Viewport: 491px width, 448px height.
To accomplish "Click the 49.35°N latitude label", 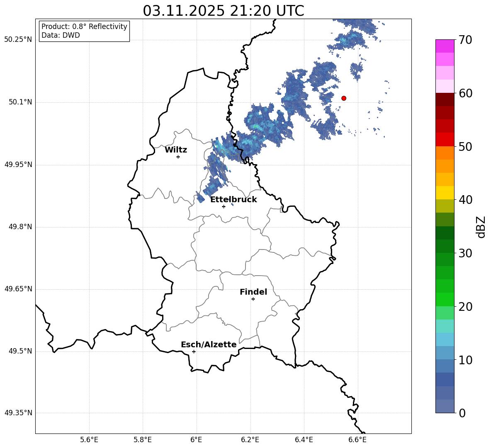I will [18, 413].
